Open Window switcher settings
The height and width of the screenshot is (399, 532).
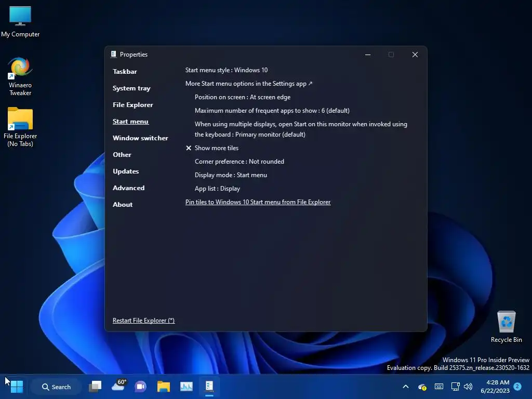[x=140, y=138]
